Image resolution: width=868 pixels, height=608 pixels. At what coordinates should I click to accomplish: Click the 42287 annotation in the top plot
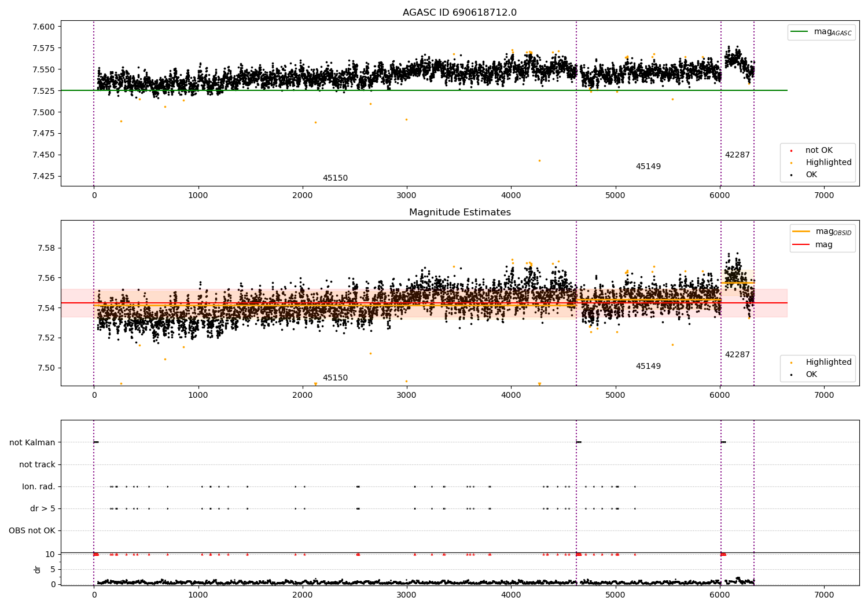pos(737,155)
